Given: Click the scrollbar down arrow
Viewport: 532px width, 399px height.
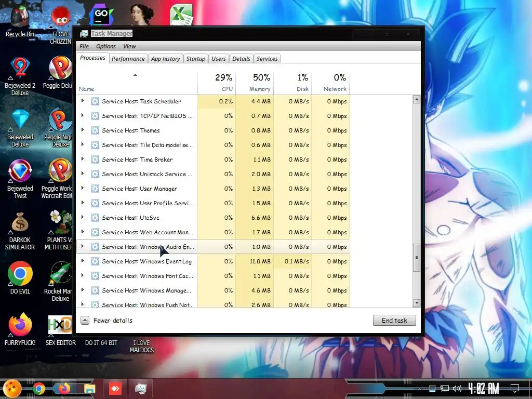Looking at the screenshot, I should pyautogui.click(x=416, y=303).
